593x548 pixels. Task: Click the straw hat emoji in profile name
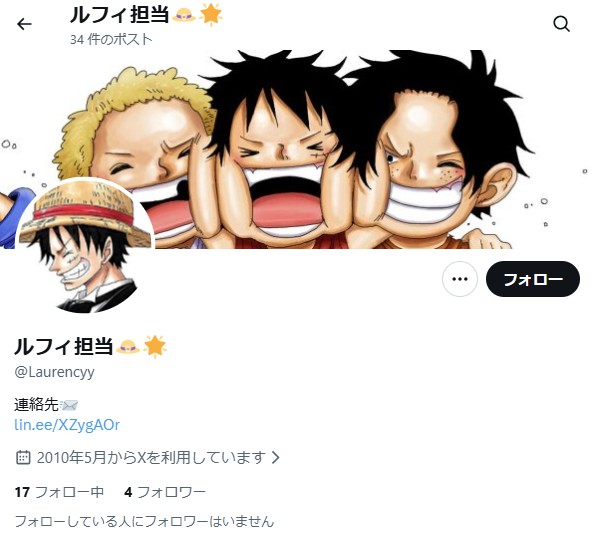(x=127, y=346)
